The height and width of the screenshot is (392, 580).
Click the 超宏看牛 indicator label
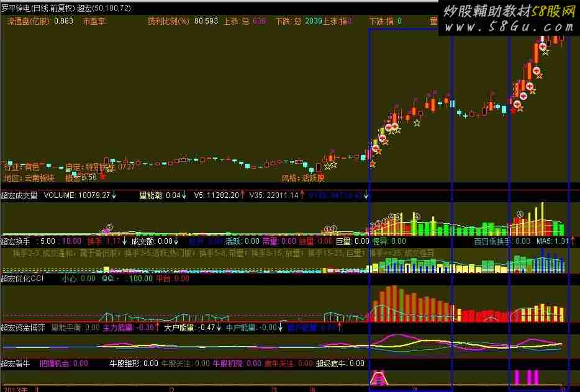pos(15,363)
